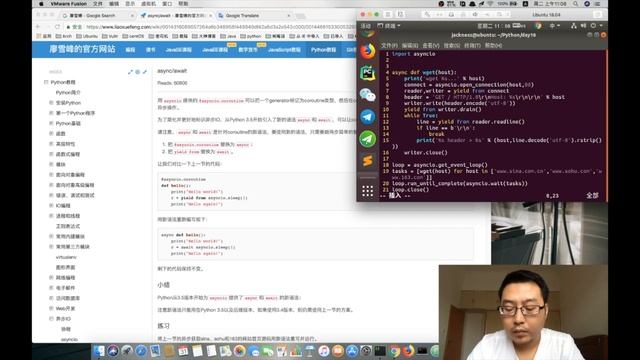This screenshot has height=360, width=640.
Task: Launch Siri from the macOS dock
Action: point(113,351)
